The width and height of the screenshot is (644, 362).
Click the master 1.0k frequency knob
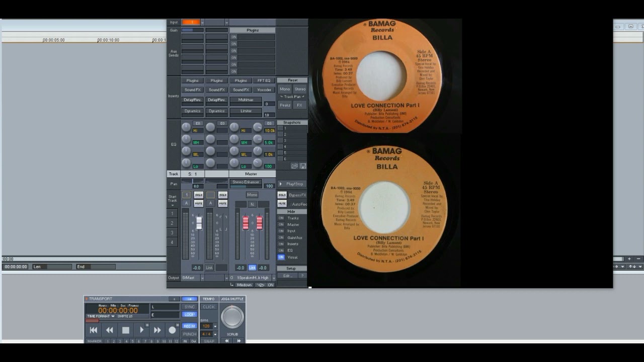tap(258, 151)
